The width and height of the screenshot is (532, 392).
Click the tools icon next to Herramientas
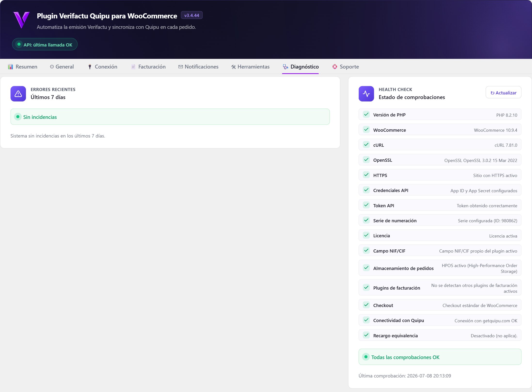coord(233,67)
